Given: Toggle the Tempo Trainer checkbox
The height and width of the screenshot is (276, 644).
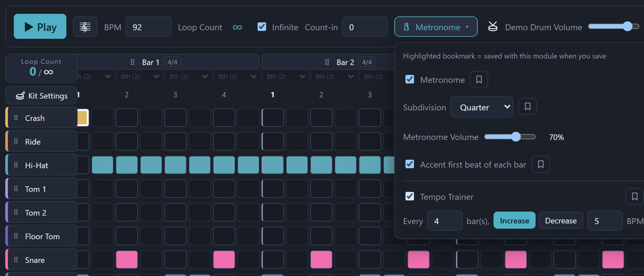Looking at the screenshot, I should [410, 196].
